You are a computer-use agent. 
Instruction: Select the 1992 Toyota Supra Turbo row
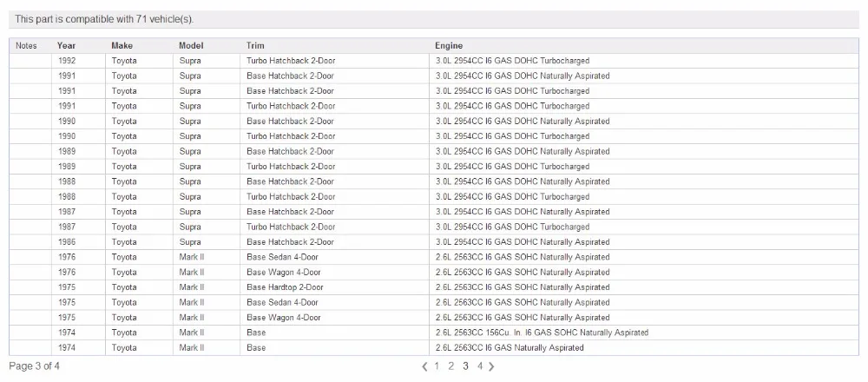434,61
